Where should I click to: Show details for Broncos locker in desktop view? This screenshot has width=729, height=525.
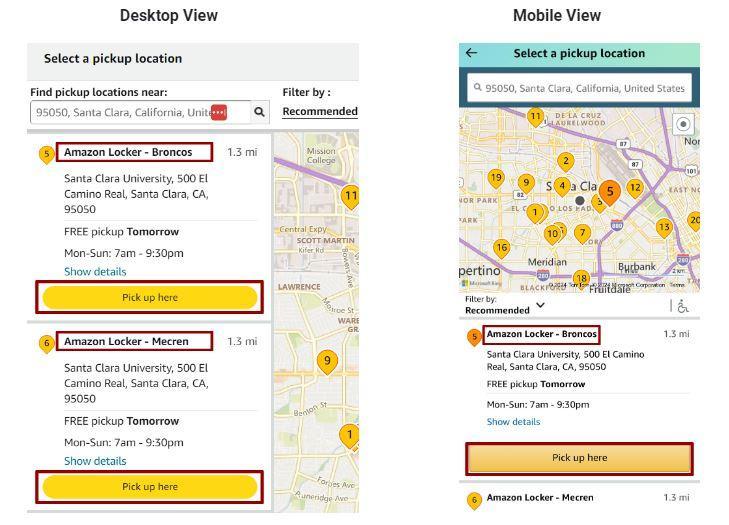pyautogui.click(x=95, y=271)
